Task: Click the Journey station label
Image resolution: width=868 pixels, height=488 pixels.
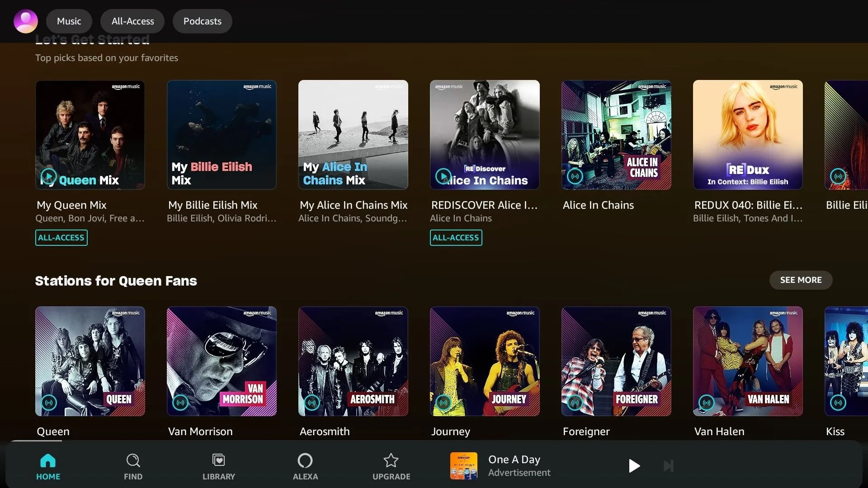Action: click(450, 432)
